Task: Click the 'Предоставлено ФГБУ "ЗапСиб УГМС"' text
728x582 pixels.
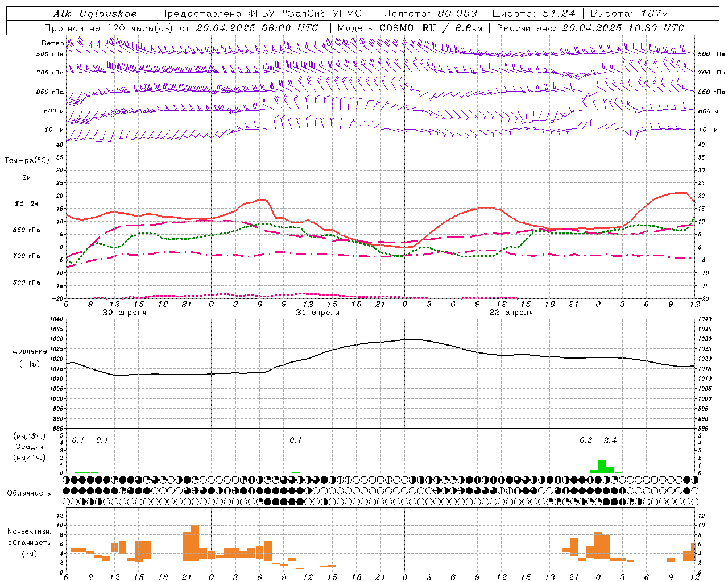Action: pos(263,14)
